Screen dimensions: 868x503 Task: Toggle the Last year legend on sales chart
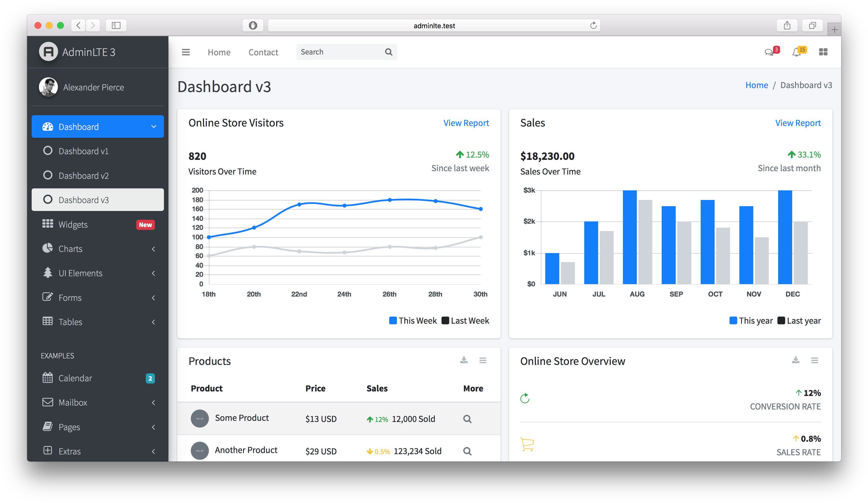click(x=799, y=321)
